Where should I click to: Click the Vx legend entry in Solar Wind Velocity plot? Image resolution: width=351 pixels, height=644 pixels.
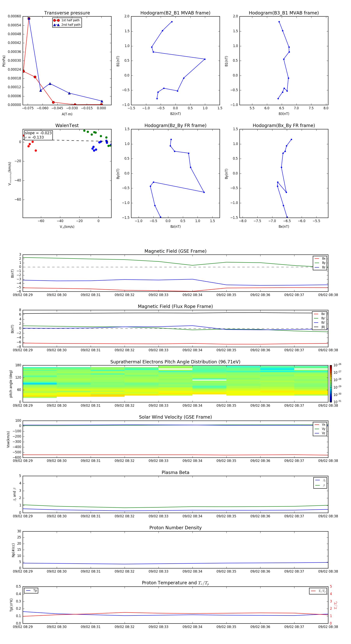pyautogui.click(x=320, y=424)
